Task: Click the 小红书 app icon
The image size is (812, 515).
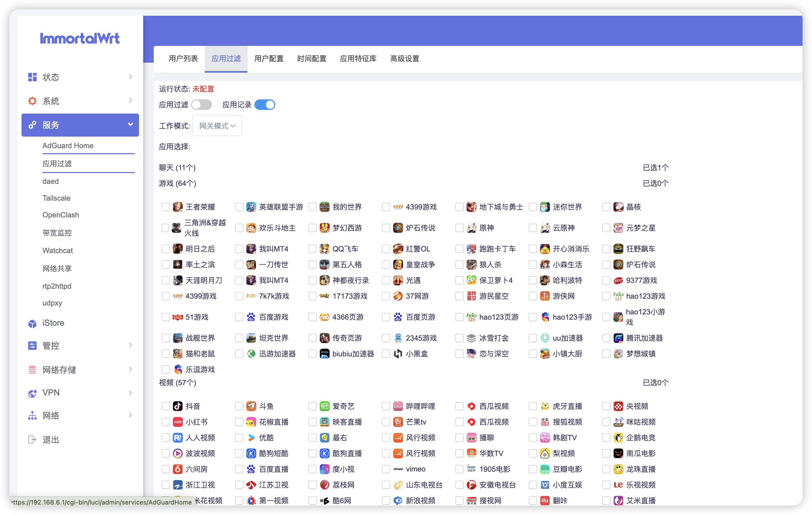Action: [x=178, y=422]
